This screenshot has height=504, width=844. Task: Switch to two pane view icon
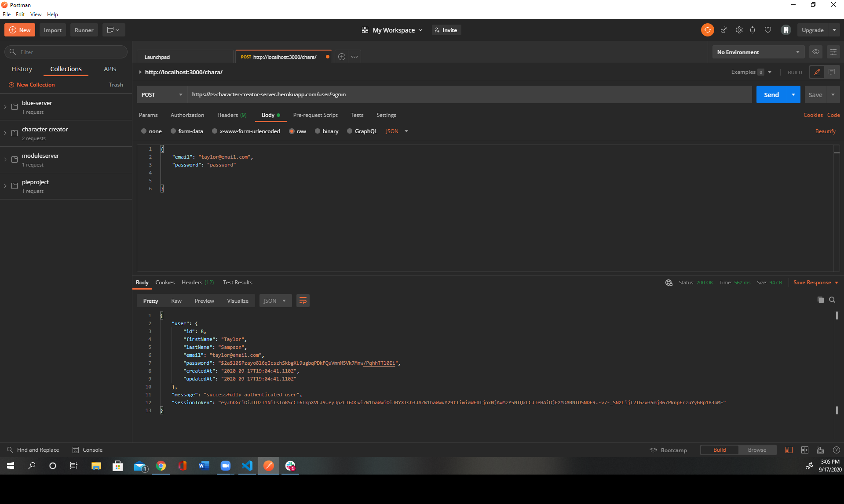804,450
